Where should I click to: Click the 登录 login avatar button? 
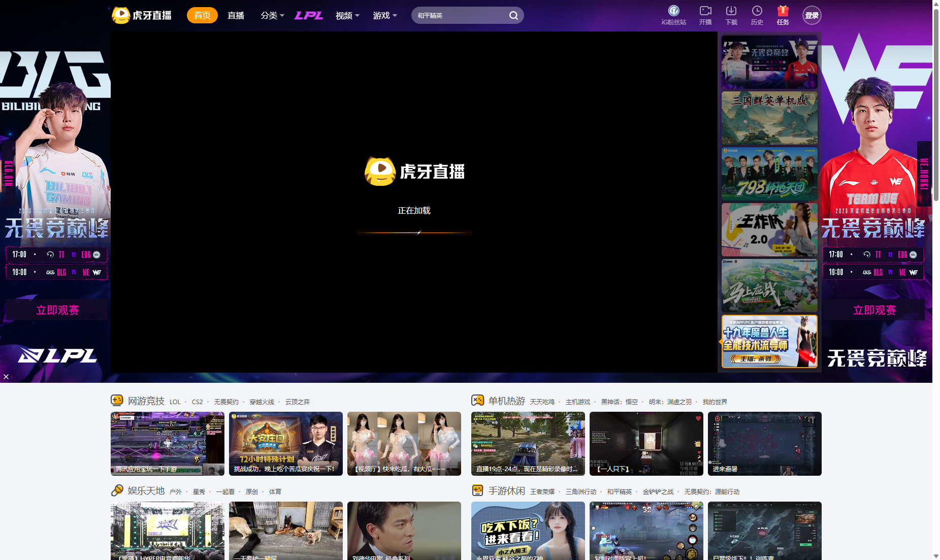coord(812,15)
